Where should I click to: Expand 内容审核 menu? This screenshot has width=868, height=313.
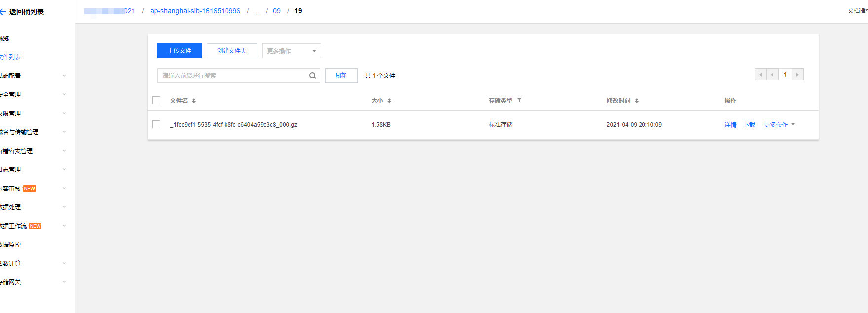64,188
